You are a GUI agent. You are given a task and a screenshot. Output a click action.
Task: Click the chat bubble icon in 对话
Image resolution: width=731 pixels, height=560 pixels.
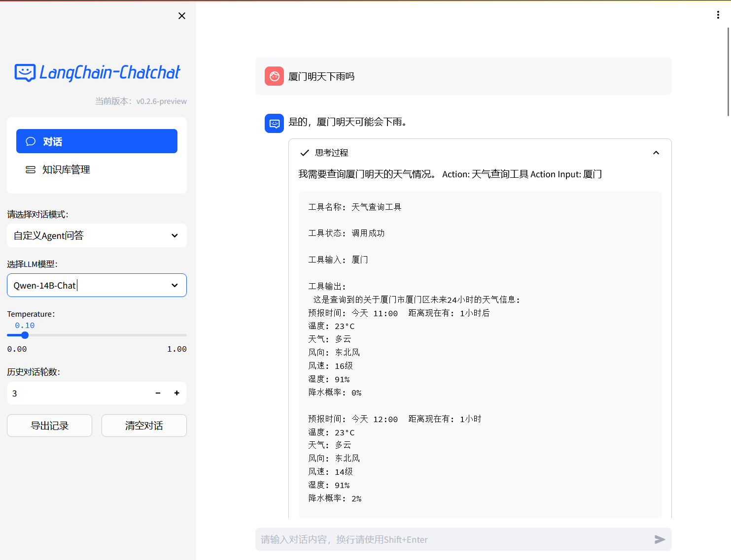pyautogui.click(x=31, y=141)
